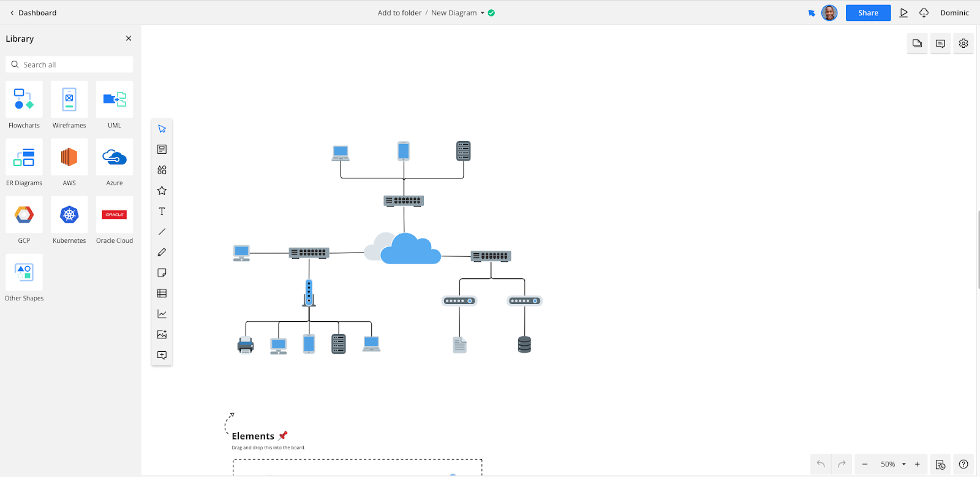Click the Share button

[x=868, y=13]
